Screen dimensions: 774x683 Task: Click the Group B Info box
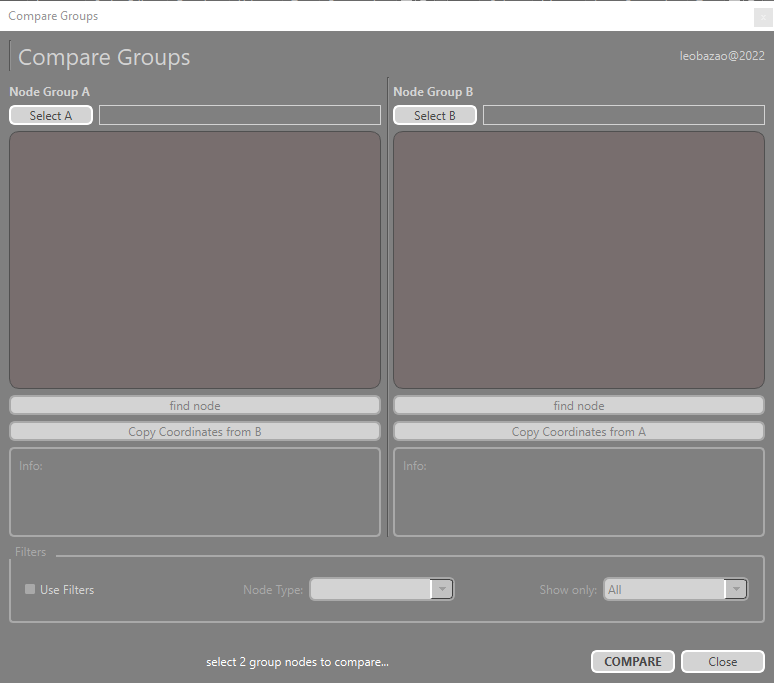(579, 492)
